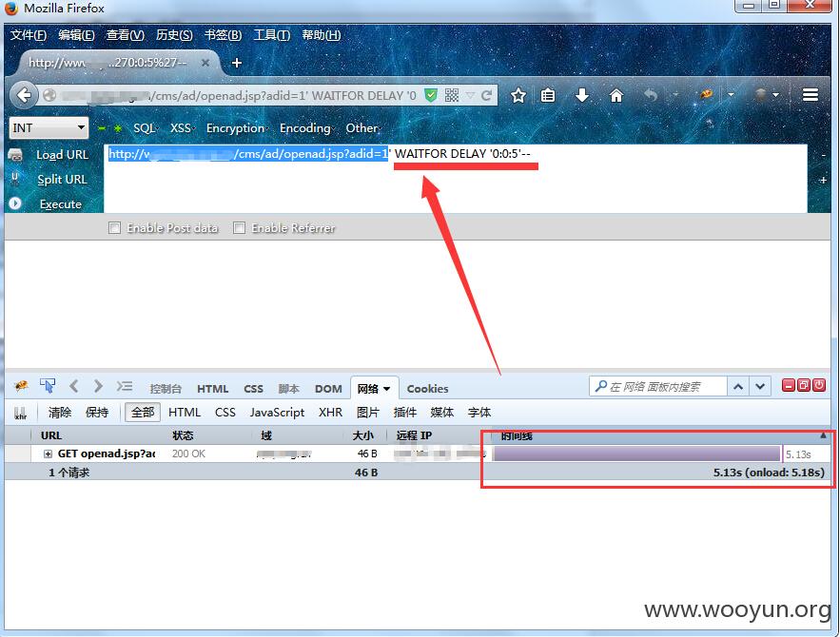Viewport: 840px width, 637px height.
Task: Toggle 保持 persist in network panel
Action: tap(97, 413)
